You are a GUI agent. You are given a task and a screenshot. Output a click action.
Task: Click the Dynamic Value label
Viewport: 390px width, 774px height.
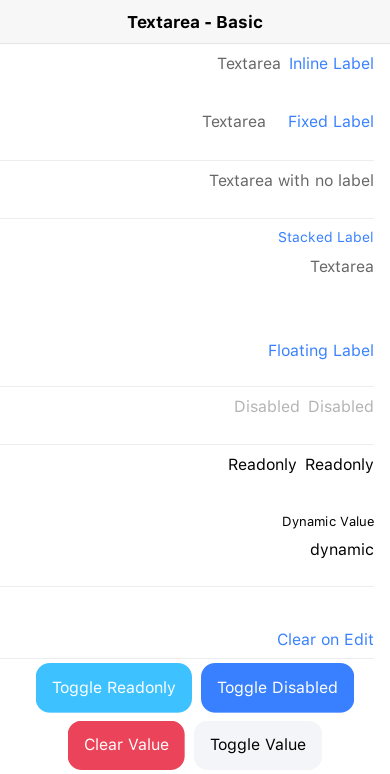[x=328, y=522]
